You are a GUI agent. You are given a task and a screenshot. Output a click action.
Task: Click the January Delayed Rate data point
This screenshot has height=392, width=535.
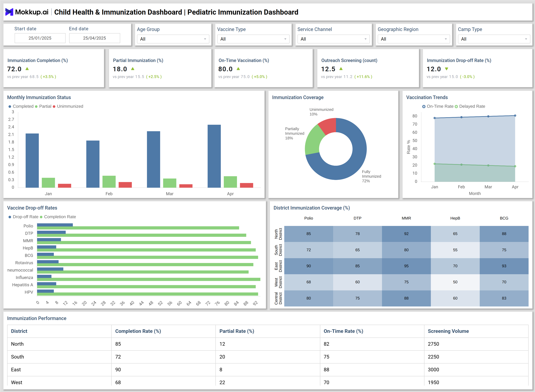click(435, 164)
